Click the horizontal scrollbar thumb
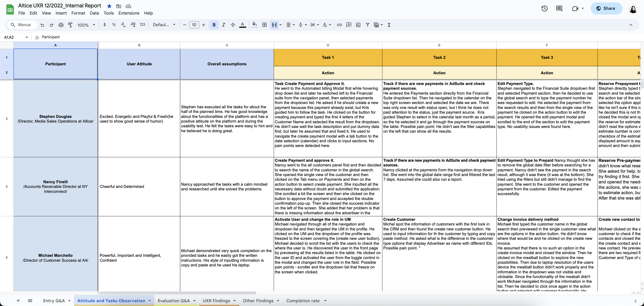The width and height of the screenshot is (644, 306). (178, 293)
